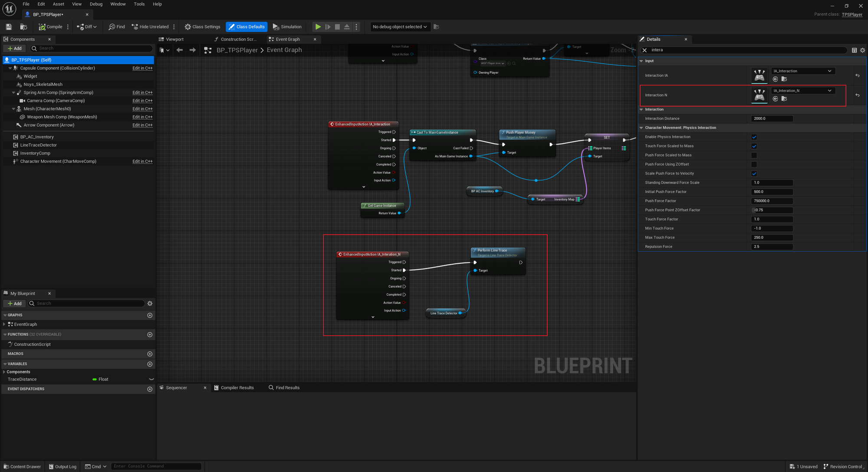The height and width of the screenshot is (472, 868).
Task: Open the Tools menu
Action: [x=139, y=4]
